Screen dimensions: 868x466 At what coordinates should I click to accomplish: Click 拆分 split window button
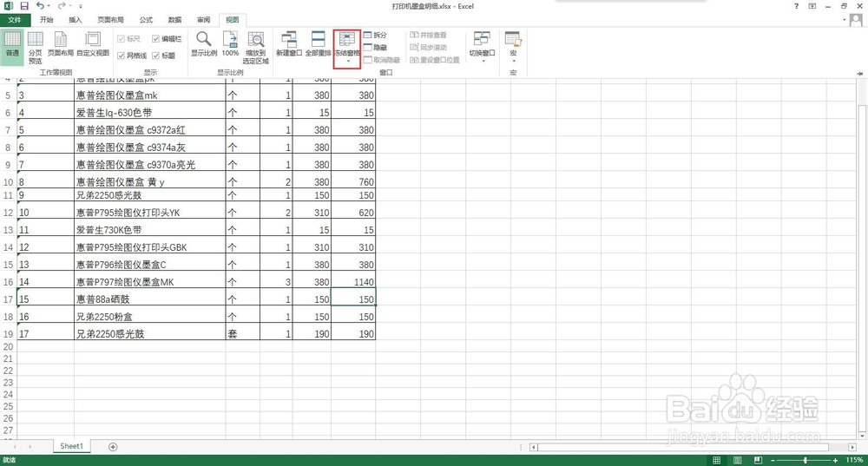[375, 35]
